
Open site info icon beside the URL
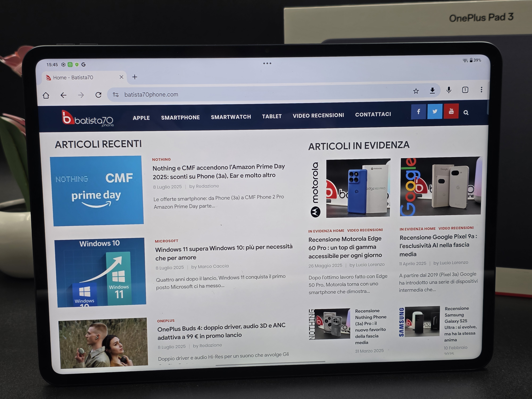pos(116,95)
